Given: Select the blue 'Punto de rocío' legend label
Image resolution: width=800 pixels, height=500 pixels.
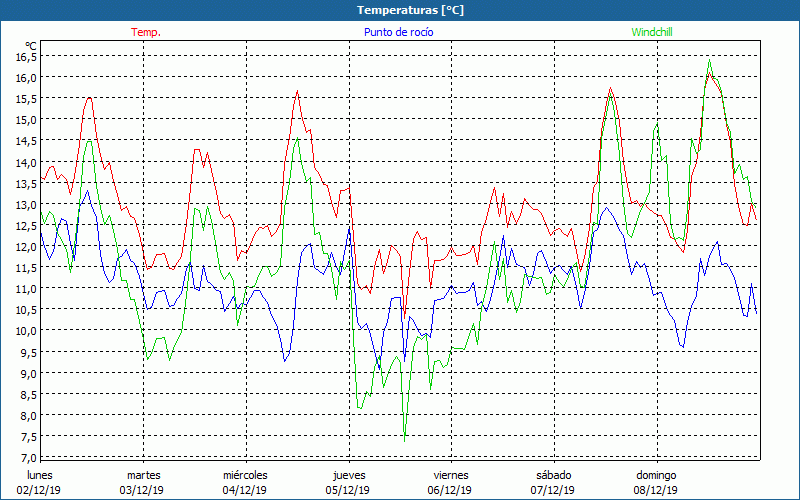Looking at the screenshot, I should pos(398,32).
